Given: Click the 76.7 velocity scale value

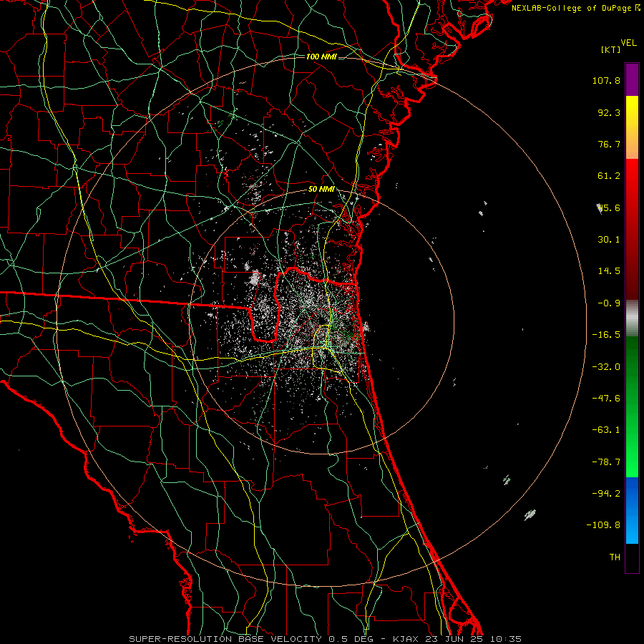Looking at the screenshot, I should [x=609, y=144].
